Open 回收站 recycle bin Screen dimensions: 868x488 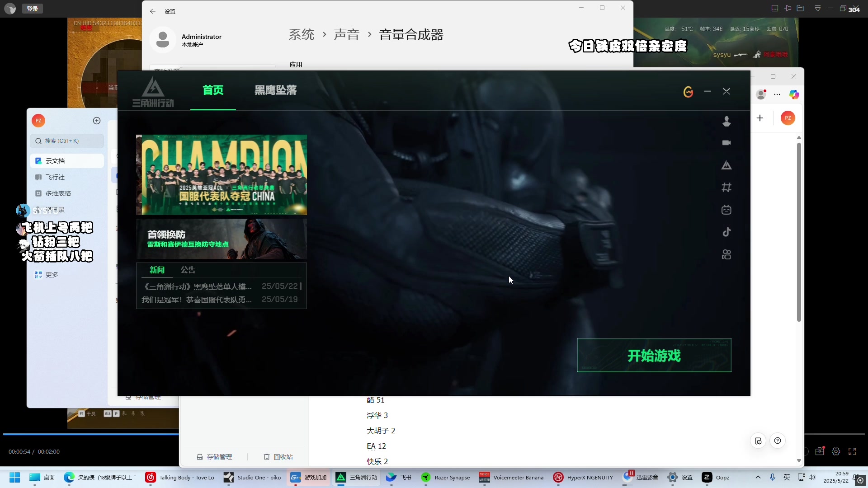point(278,457)
